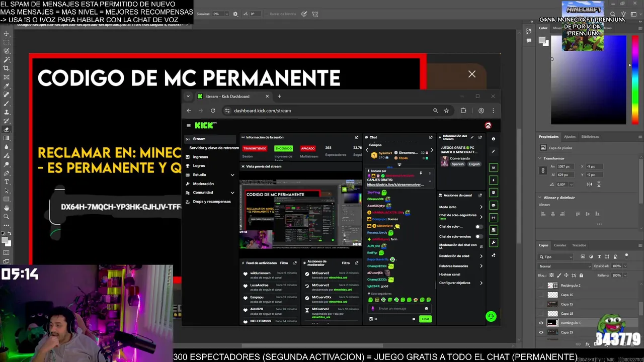
Task: Select the Zoom magnifier tool in Photoshop toolbar
Action: (6, 217)
